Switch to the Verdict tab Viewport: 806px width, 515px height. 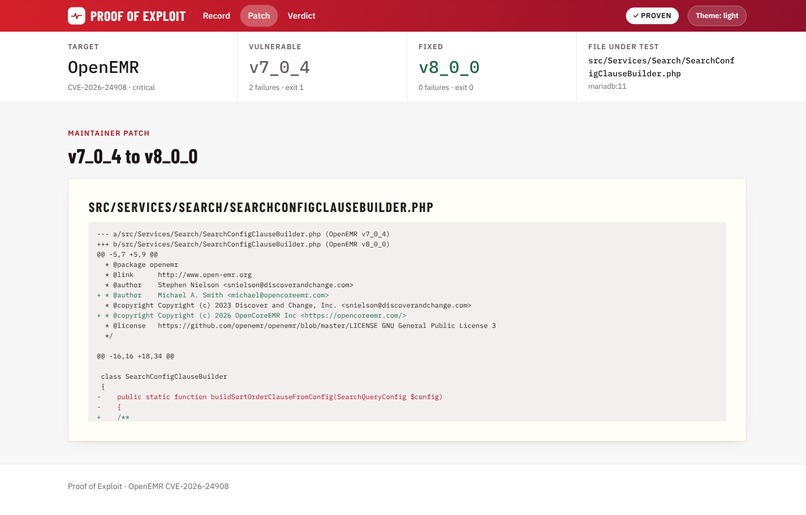click(x=301, y=16)
